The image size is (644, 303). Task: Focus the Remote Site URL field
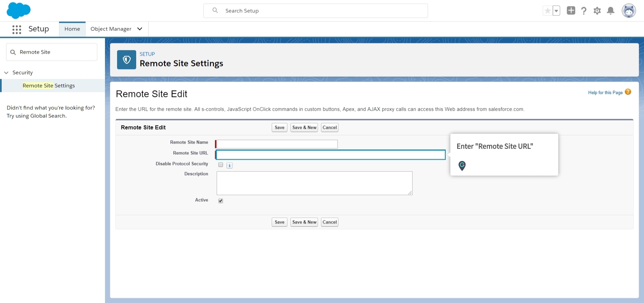coord(331,155)
